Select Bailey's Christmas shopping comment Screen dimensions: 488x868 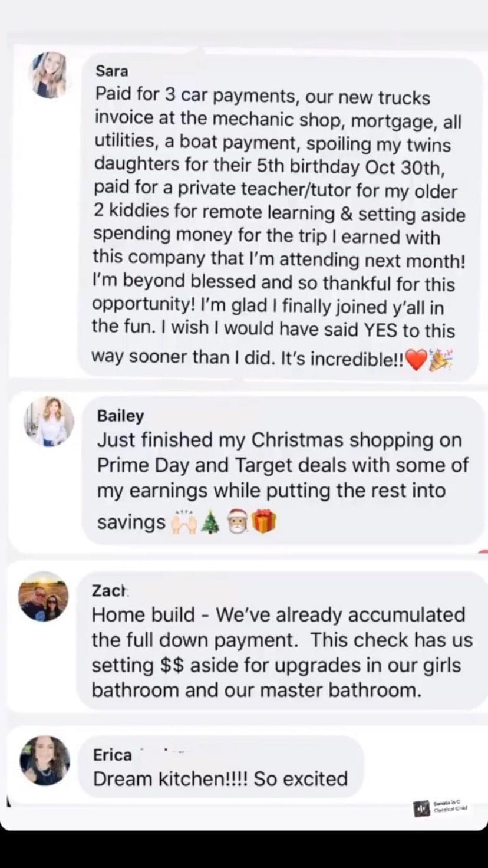coord(283,471)
